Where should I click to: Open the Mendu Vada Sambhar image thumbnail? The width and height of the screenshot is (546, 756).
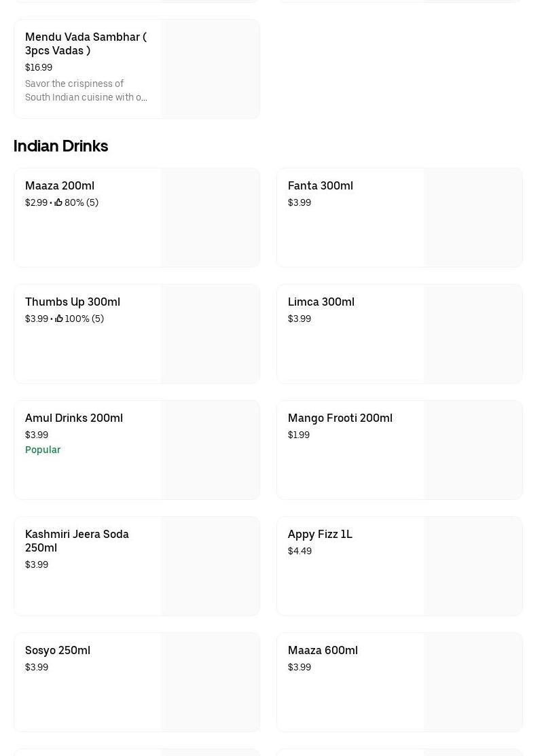[210, 69]
